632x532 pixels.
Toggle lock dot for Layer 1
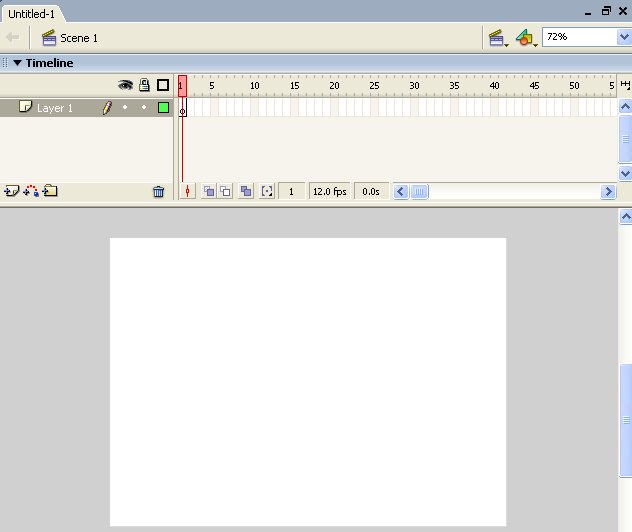pyautogui.click(x=144, y=107)
